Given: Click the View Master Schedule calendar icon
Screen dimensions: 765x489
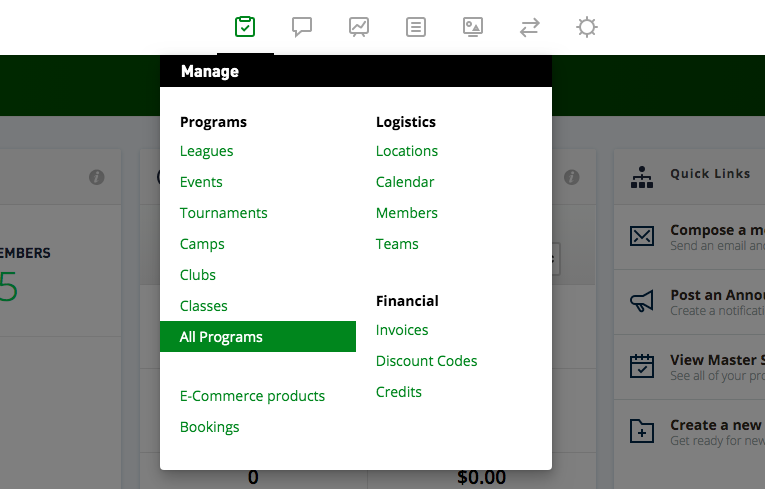Looking at the screenshot, I should point(642,366).
